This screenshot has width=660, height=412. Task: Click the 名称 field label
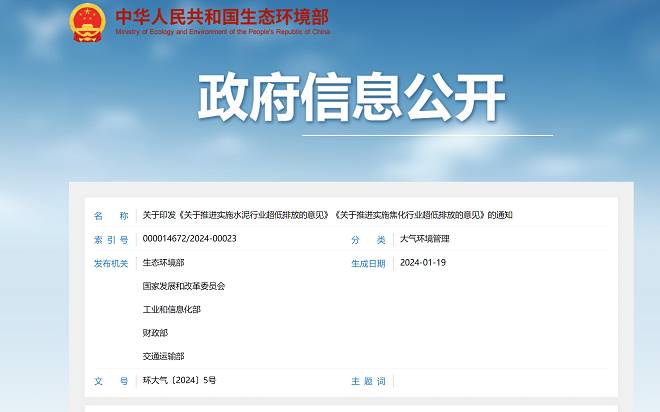[111, 215]
